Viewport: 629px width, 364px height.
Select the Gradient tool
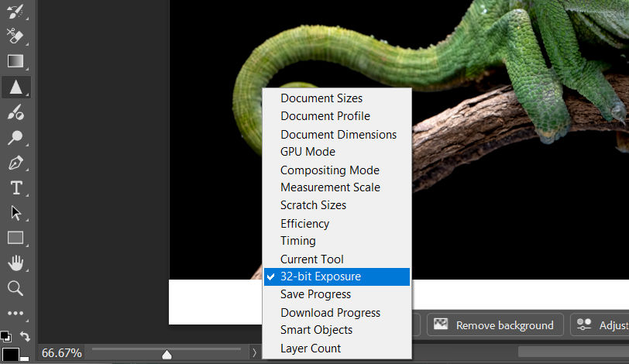point(15,61)
